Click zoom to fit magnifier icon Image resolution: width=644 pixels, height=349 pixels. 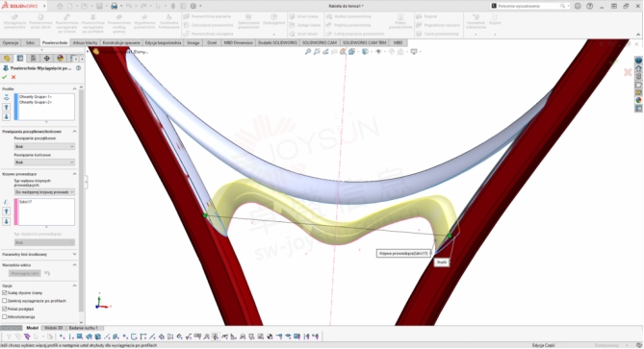tap(308, 52)
